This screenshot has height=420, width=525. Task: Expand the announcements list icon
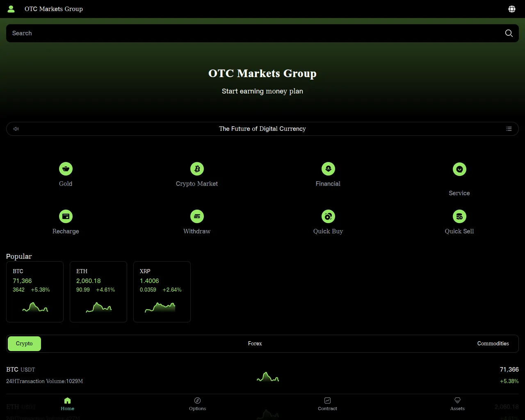[x=509, y=129]
